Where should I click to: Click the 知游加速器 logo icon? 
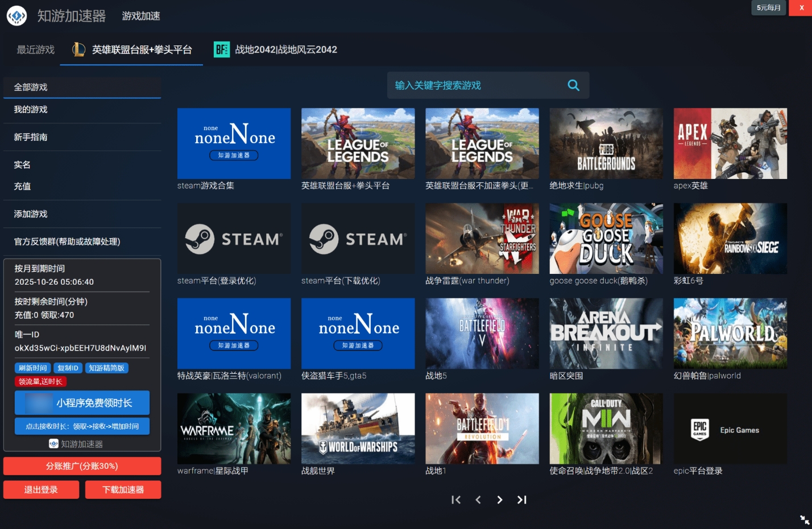click(x=16, y=16)
